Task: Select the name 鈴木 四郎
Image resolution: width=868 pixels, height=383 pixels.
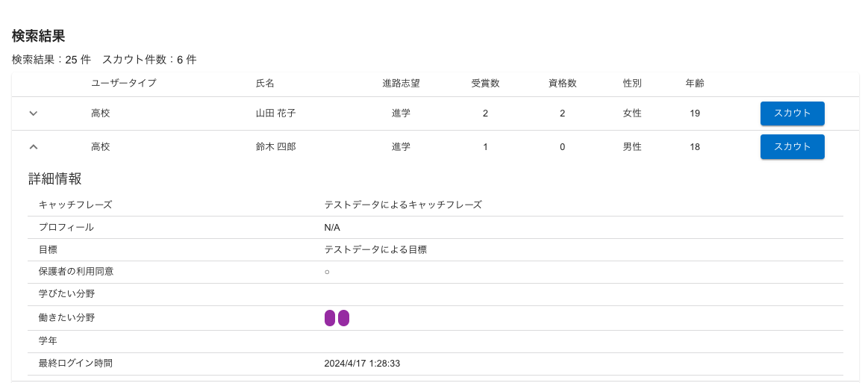Action: click(275, 146)
